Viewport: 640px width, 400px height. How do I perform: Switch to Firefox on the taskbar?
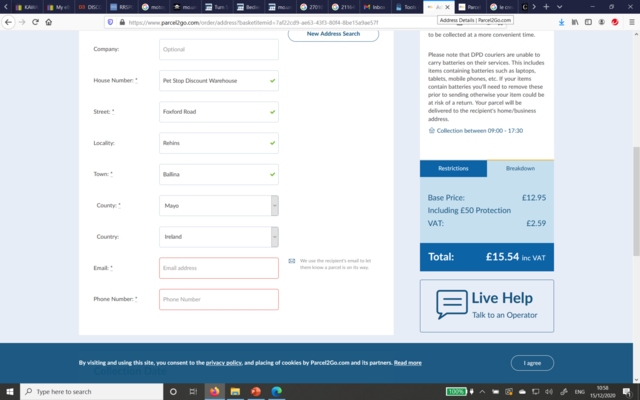point(214,391)
